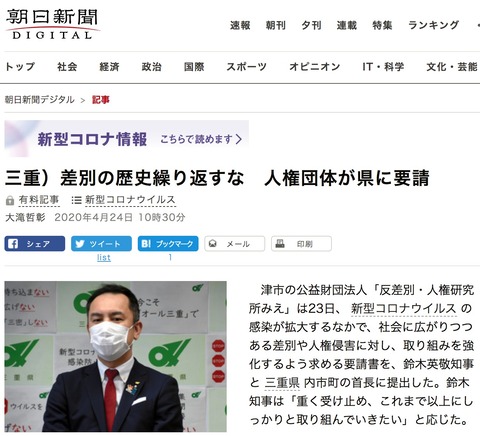Bookmark with Hatena B! ブックマーク button
Image resolution: width=480 pixels, height=436 pixels.
[168, 244]
